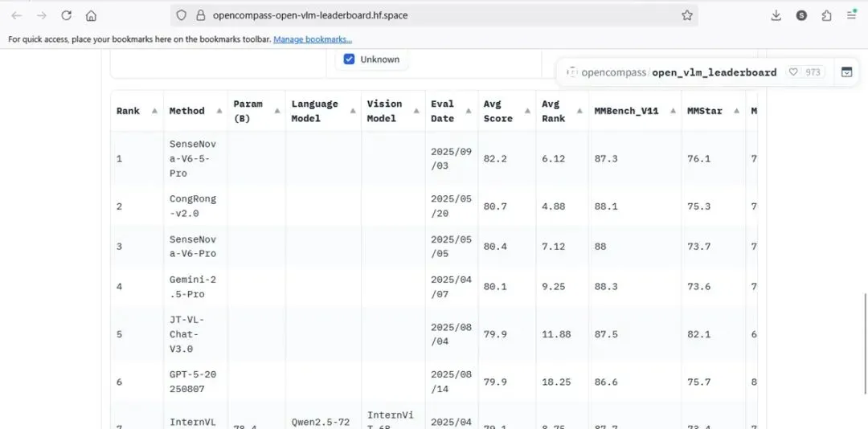Click the 6.12 average rank cell
Viewport: 868px width, 429px height.
point(563,158)
